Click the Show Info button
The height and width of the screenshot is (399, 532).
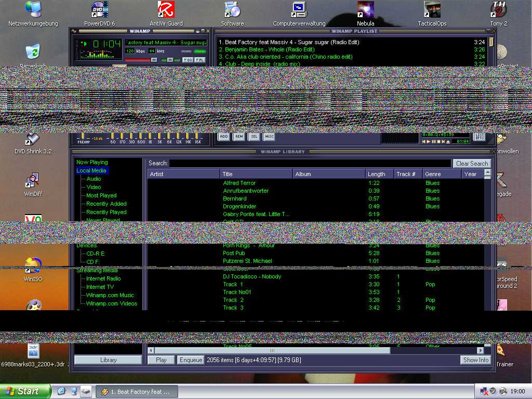(476, 360)
